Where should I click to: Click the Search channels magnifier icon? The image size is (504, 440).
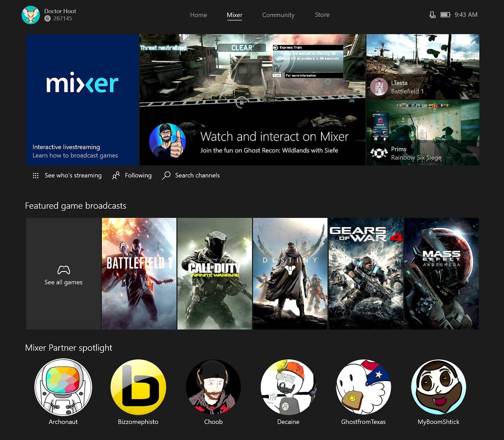pos(166,175)
